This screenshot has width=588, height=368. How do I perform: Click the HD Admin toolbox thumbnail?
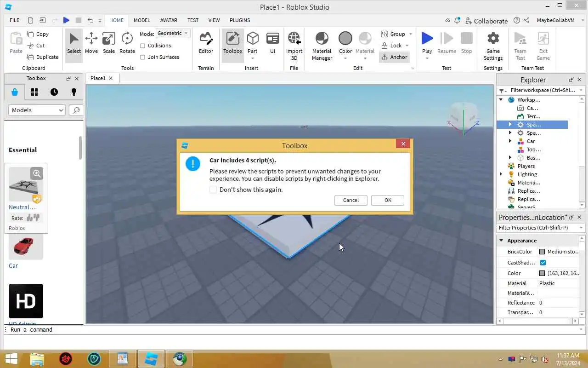click(x=26, y=301)
